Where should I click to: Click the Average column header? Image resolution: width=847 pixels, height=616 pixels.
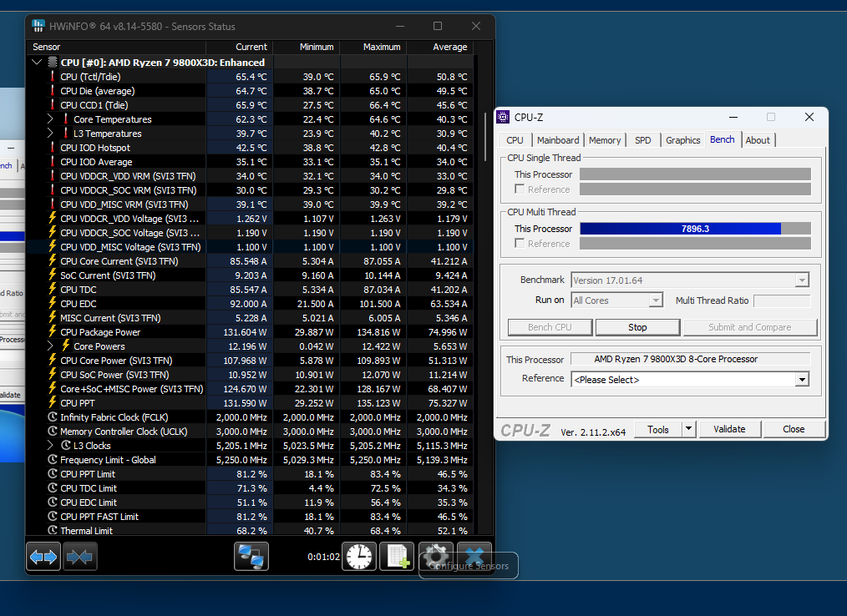pos(440,47)
